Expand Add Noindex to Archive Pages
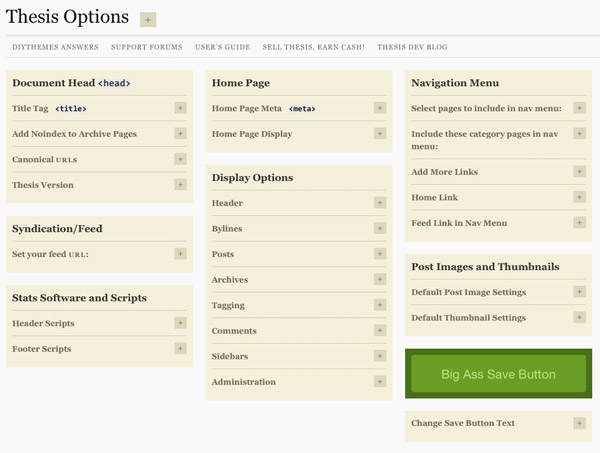600x453 pixels. [x=180, y=134]
